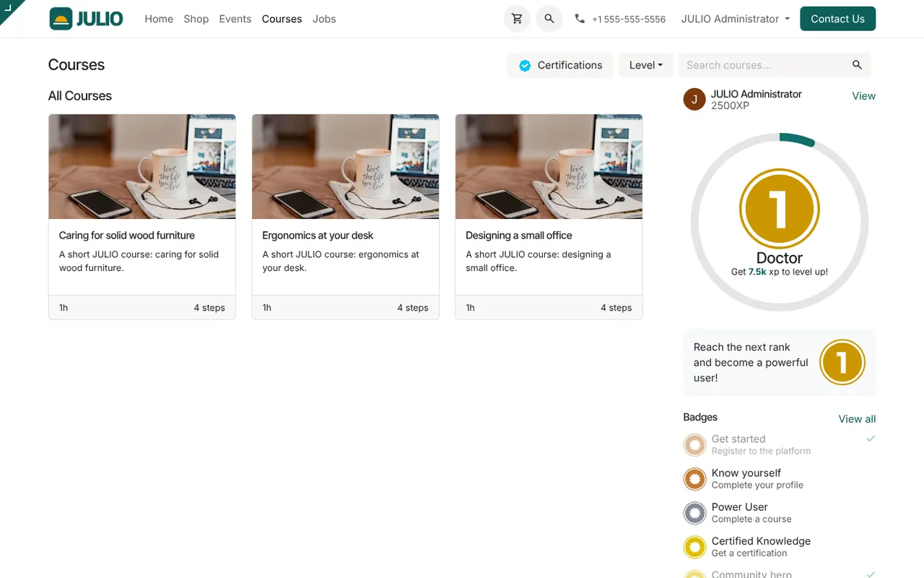The image size is (924, 578).
Task: Open the Jobs menu item
Action: pyautogui.click(x=324, y=19)
